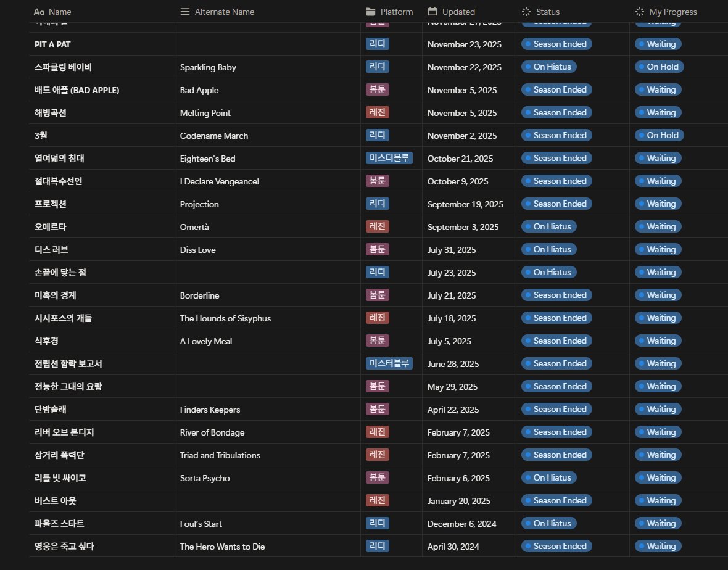The width and height of the screenshot is (728, 570).
Task: Change On Hiatus status on 손끝에 닿는 점 row
Action: click(x=549, y=272)
